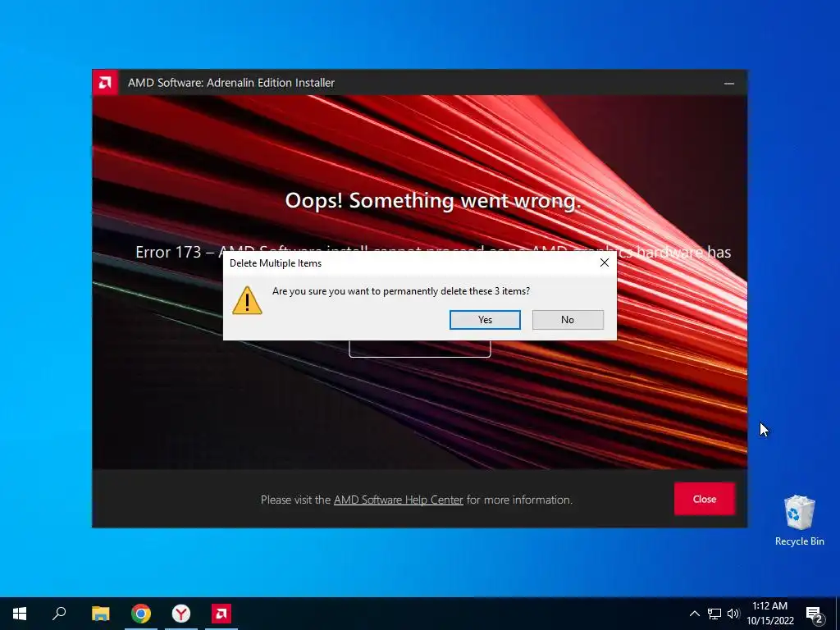
Task: Click the partly hidden button below the dialog
Action: tap(420, 348)
